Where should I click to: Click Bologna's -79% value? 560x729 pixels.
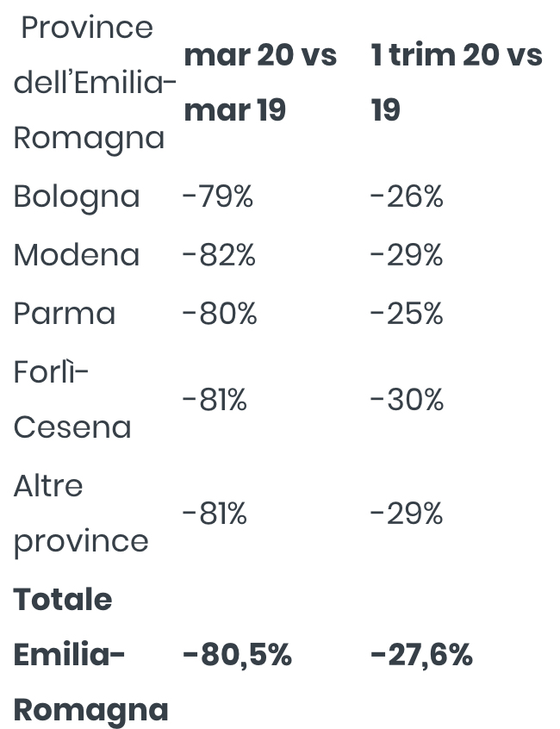[x=218, y=196]
